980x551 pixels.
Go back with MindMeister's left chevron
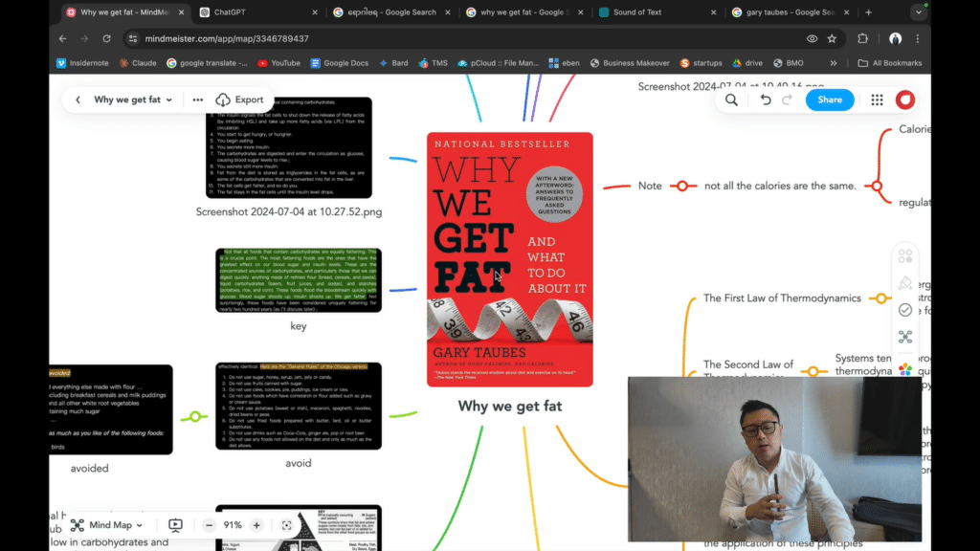click(x=78, y=99)
